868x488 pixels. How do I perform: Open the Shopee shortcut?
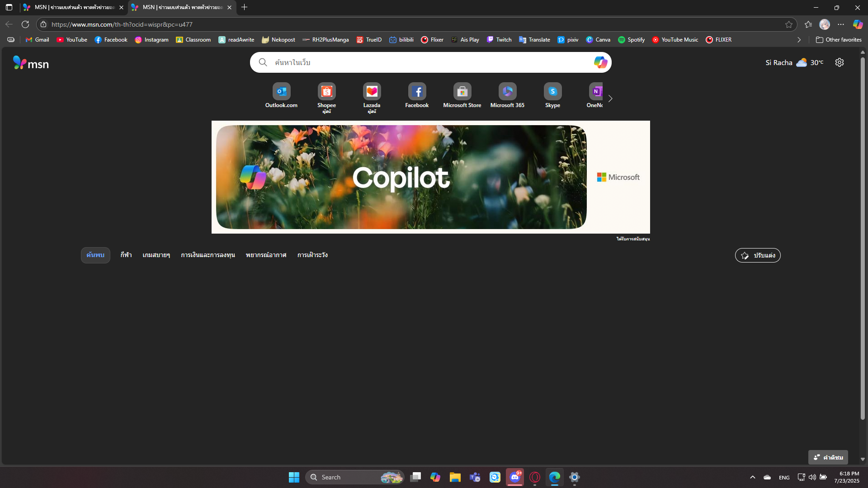[x=326, y=98]
